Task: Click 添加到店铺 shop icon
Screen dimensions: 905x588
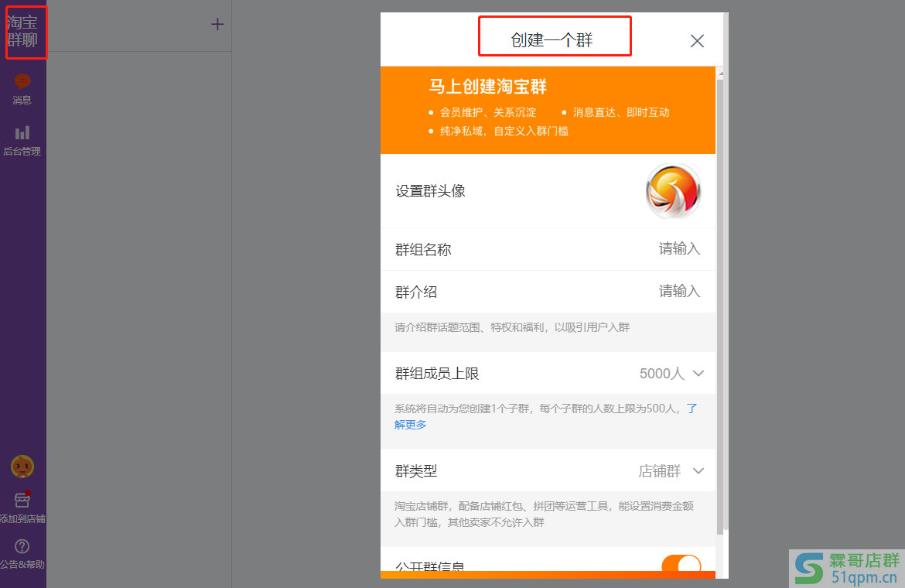Action: click(22, 501)
